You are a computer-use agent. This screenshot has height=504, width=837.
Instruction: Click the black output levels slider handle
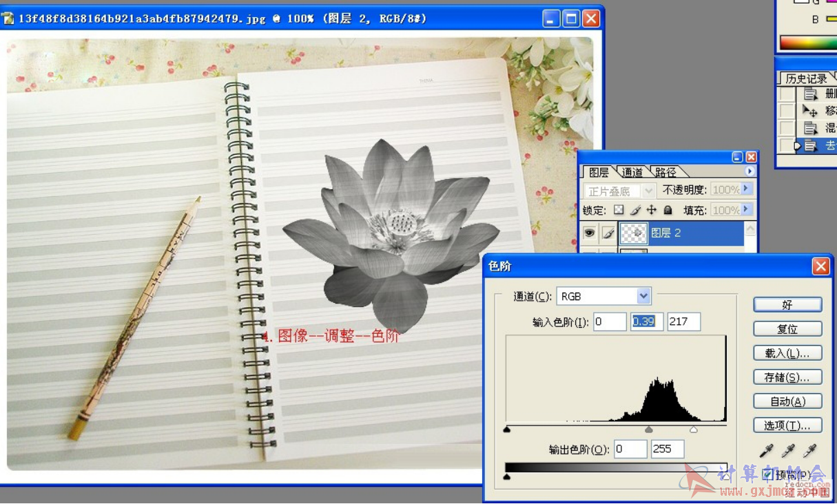507,476
